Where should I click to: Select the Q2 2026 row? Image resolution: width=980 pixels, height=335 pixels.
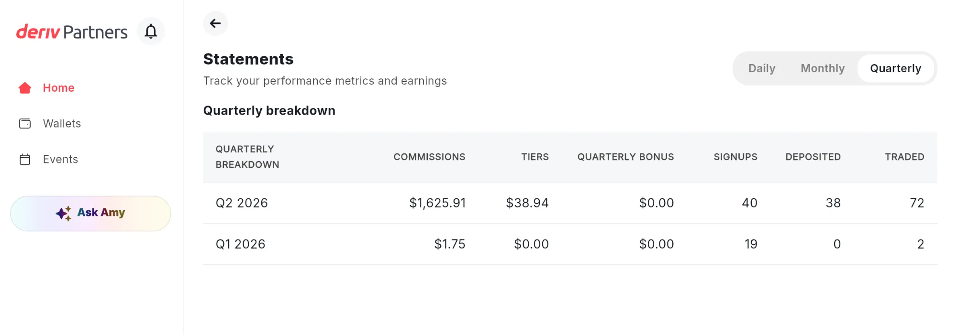570,203
